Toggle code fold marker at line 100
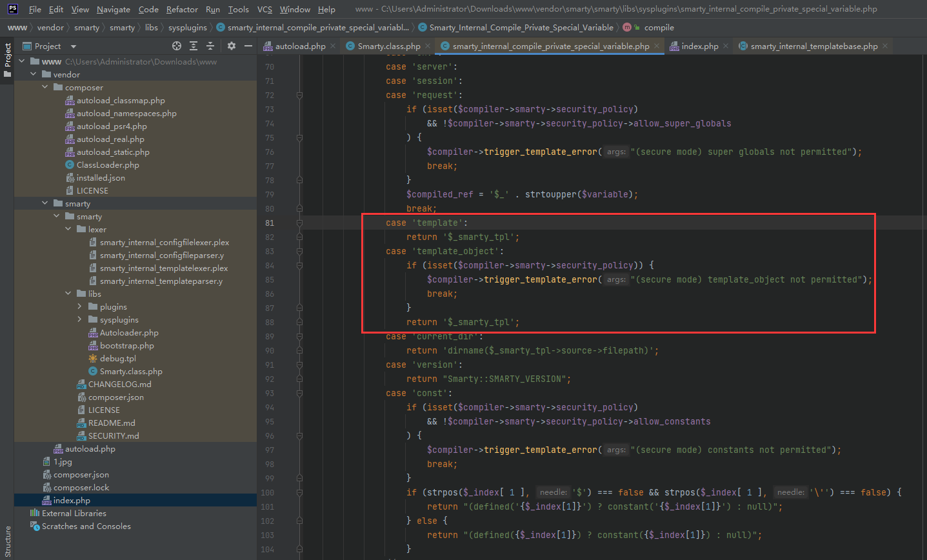The height and width of the screenshot is (560, 927). (x=299, y=492)
